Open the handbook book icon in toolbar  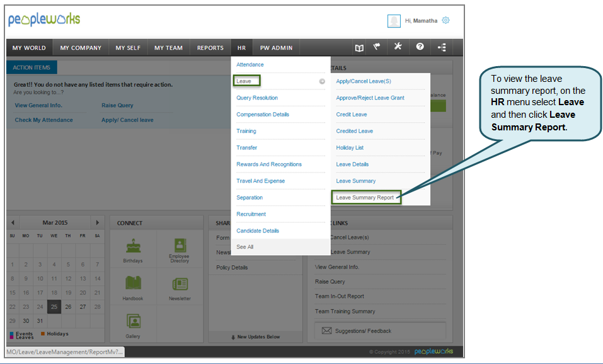[x=359, y=48]
